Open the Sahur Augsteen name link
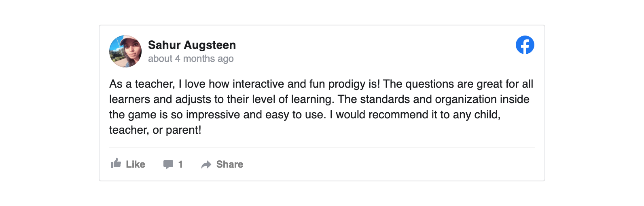 pos(192,45)
